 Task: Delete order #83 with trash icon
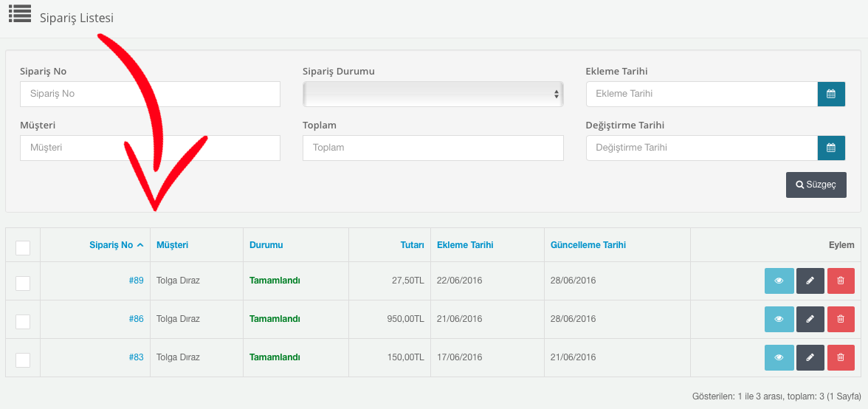(x=841, y=357)
